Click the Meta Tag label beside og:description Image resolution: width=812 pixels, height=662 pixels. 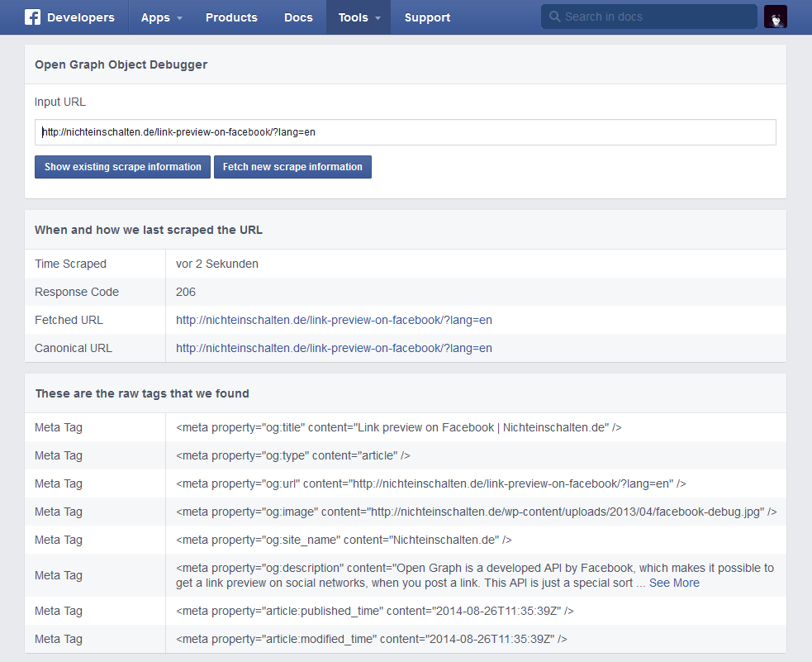tap(59, 575)
